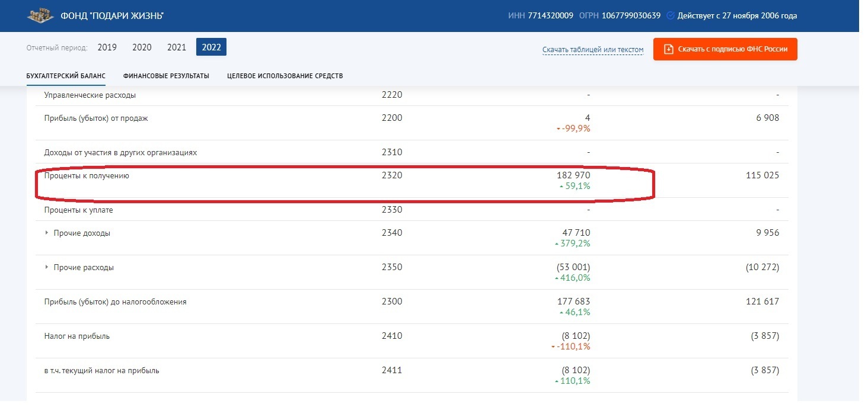Select reporting year 2019

point(107,47)
